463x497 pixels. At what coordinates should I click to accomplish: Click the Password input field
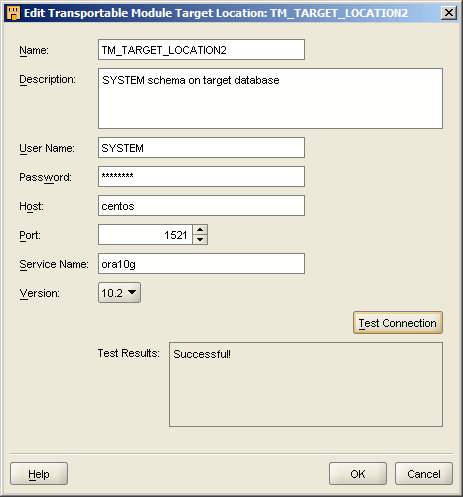(201, 177)
